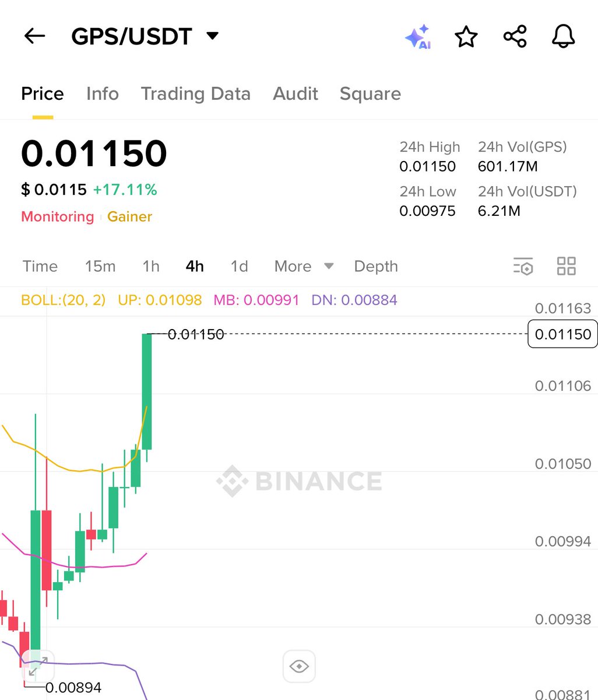This screenshot has height=700, width=598.
Task: Open the Square tab
Action: pos(370,94)
